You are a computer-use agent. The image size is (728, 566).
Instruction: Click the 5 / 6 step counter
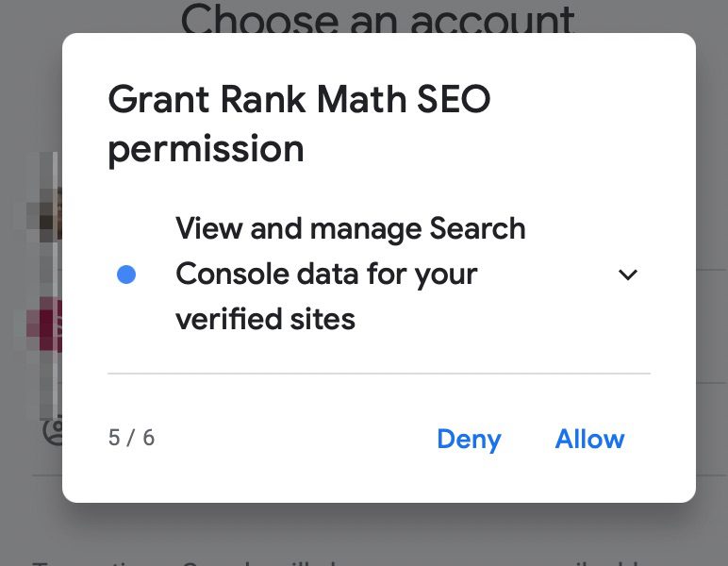pos(131,438)
